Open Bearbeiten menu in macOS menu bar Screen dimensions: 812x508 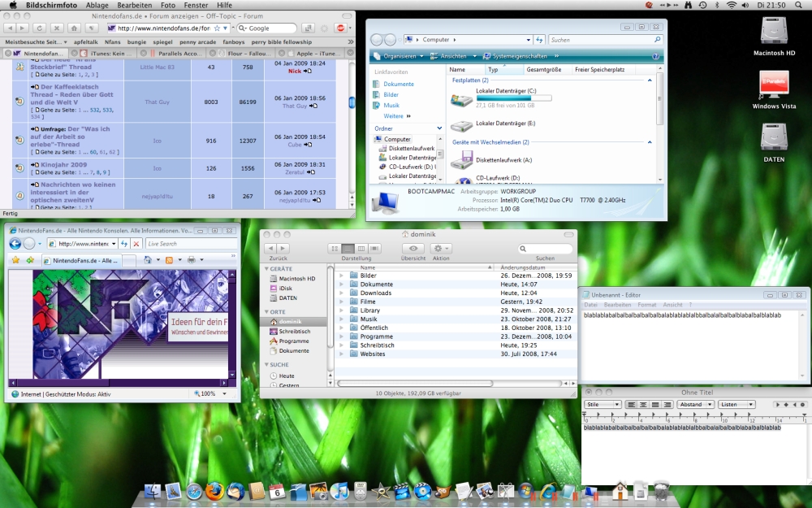pyautogui.click(x=134, y=5)
